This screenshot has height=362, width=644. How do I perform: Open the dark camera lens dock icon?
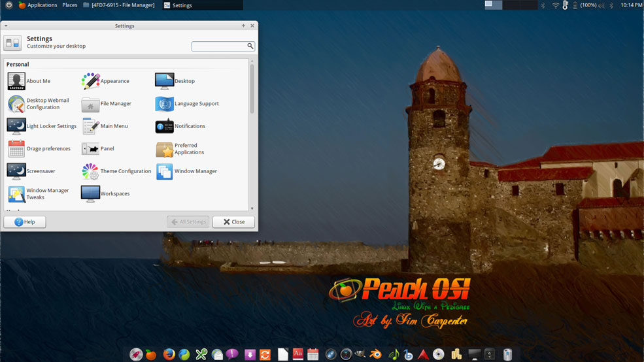(346, 354)
